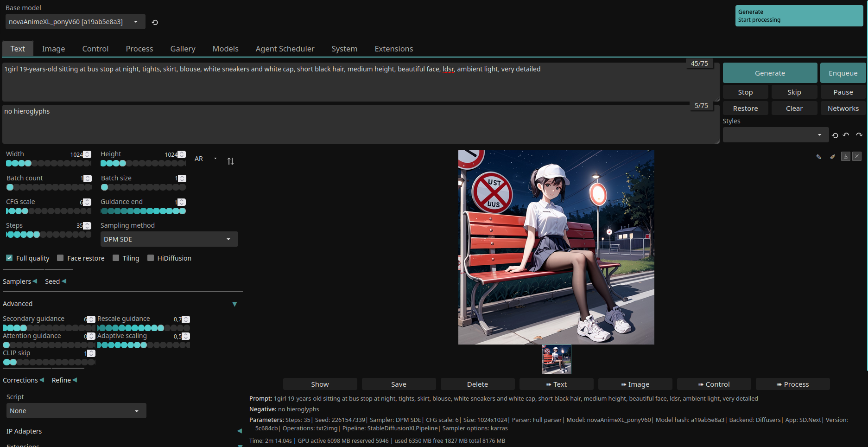Click the CFG scale slider track

pyautogui.click(x=48, y=211)
